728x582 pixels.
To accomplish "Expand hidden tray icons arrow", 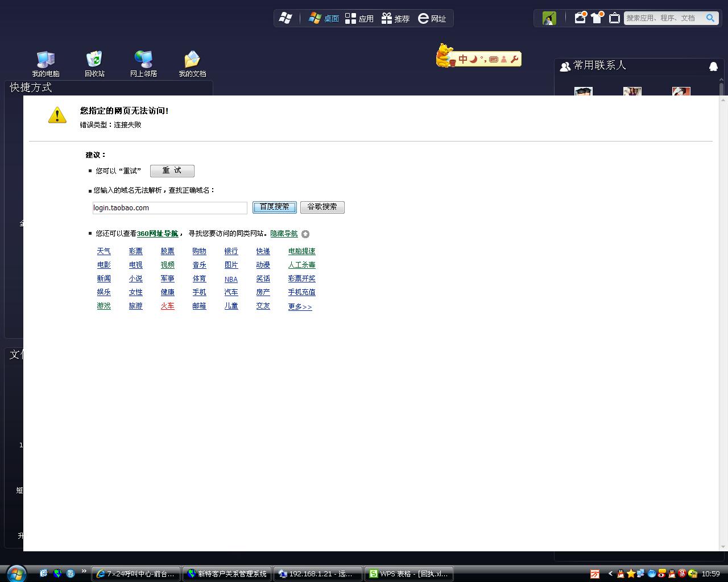I will coord(610,573).
